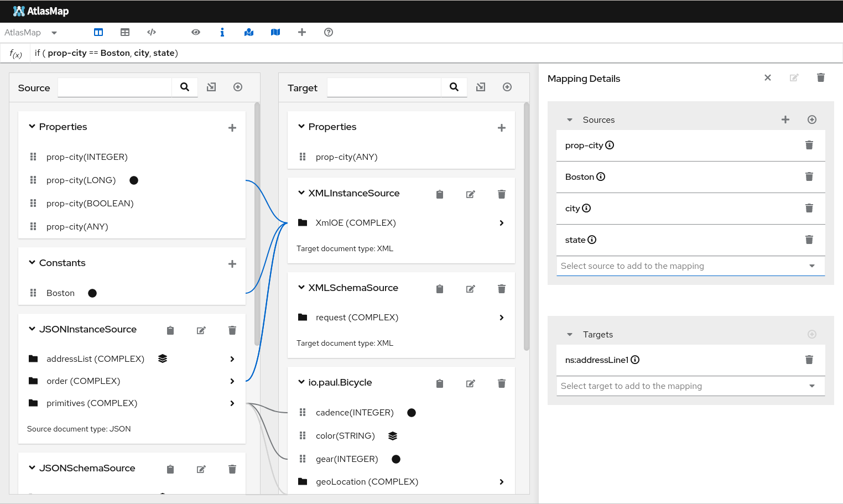The width and height of the screenshot is (843, 504).
Task: Add source plus icon in Mapping Details
Action: pyautogui.click(x=785, y=119)
